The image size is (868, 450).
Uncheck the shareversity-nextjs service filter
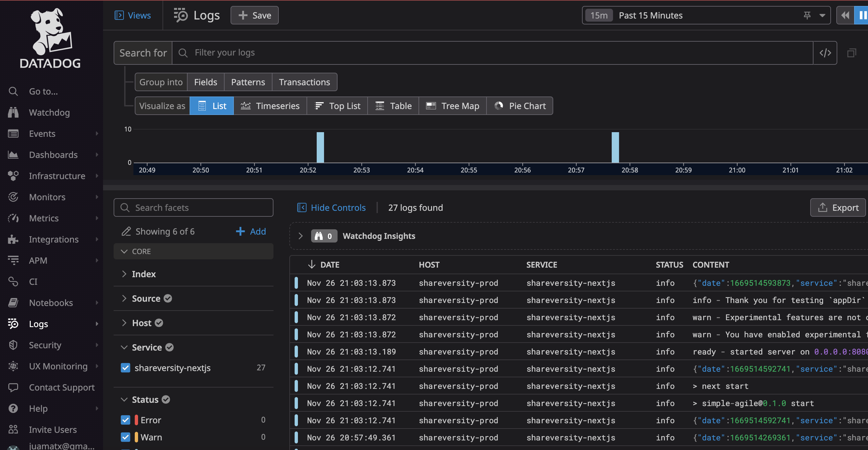[126, 368]
